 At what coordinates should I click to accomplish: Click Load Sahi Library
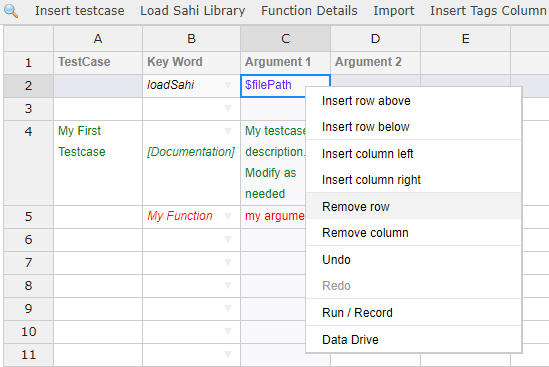(x=193, y=11)
